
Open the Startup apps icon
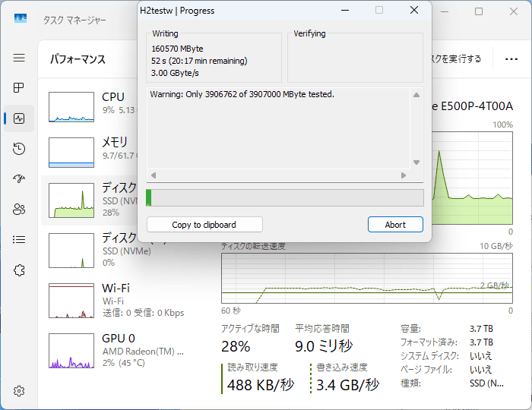[x=19, y=179]
